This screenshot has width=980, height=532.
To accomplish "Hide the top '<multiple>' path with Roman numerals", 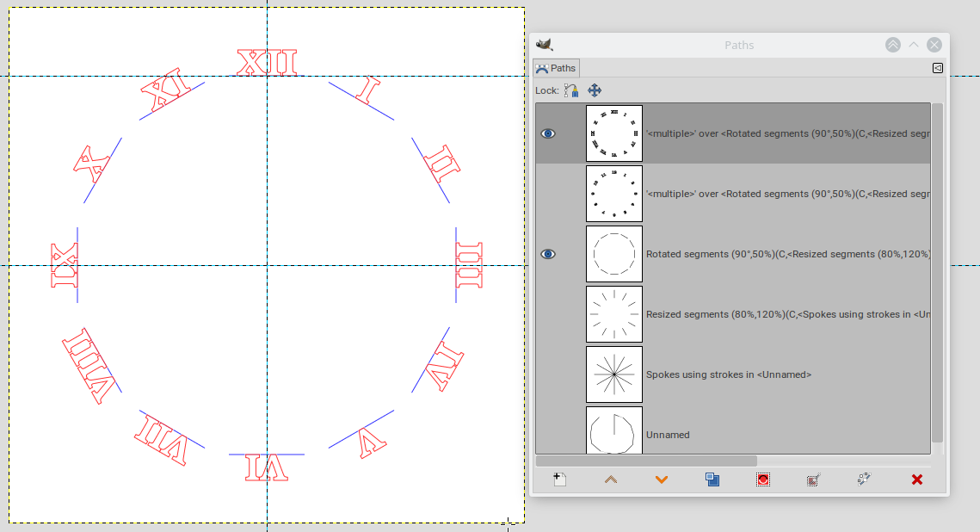I will click(x=548, y=133).
